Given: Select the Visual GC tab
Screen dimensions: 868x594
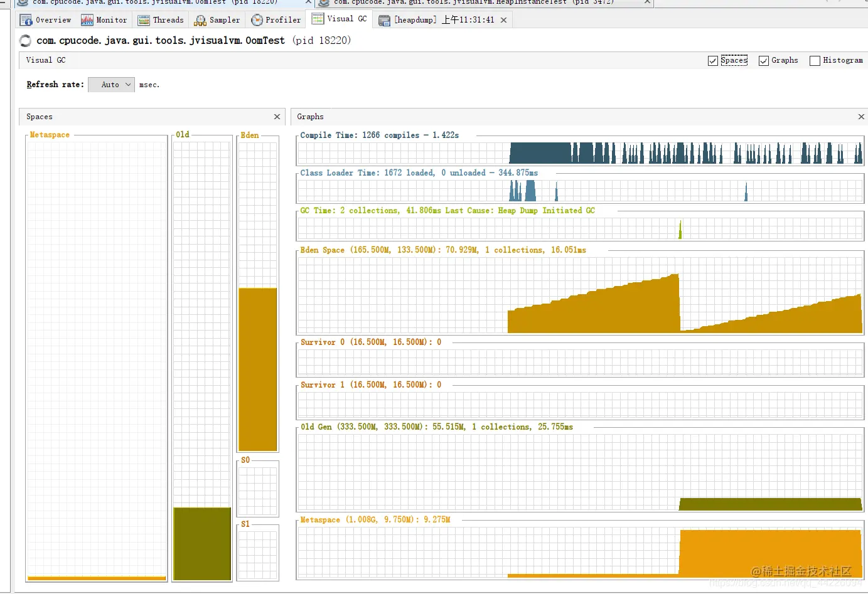Looking at the screenshot, I should coord(340,19).
